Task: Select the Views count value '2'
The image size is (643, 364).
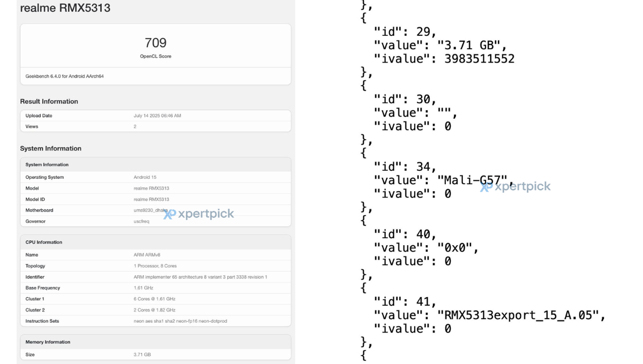Action: (x=135, y=126)
